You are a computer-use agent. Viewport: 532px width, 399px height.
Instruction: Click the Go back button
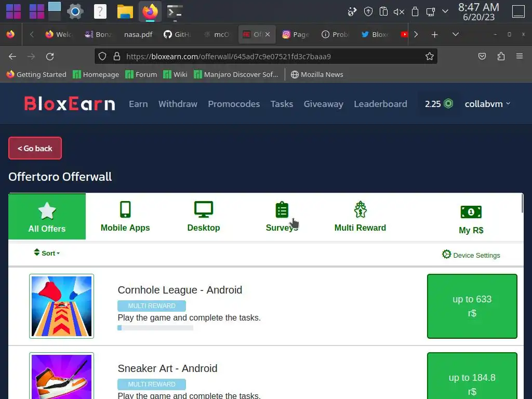tap(35, 148)
